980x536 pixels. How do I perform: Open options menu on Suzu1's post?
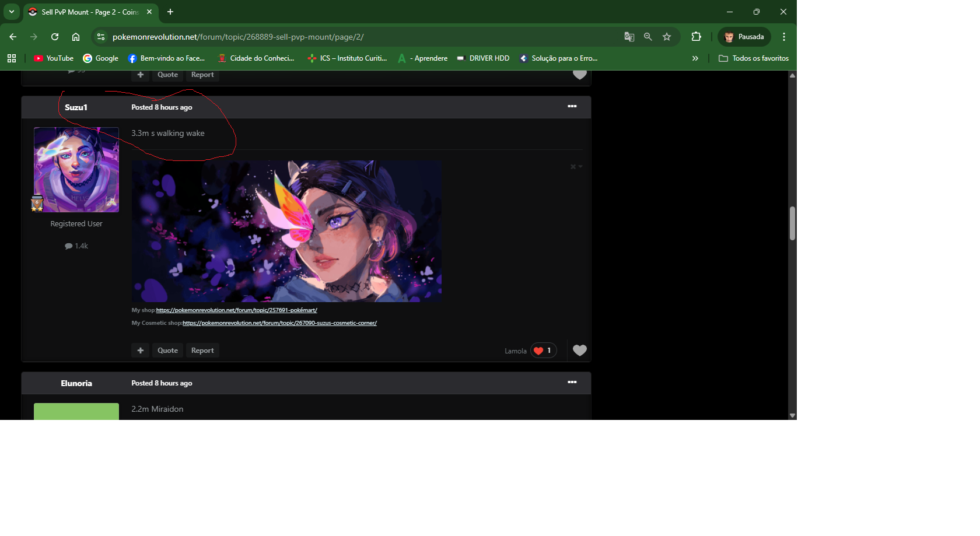click(x=572, y=107)
